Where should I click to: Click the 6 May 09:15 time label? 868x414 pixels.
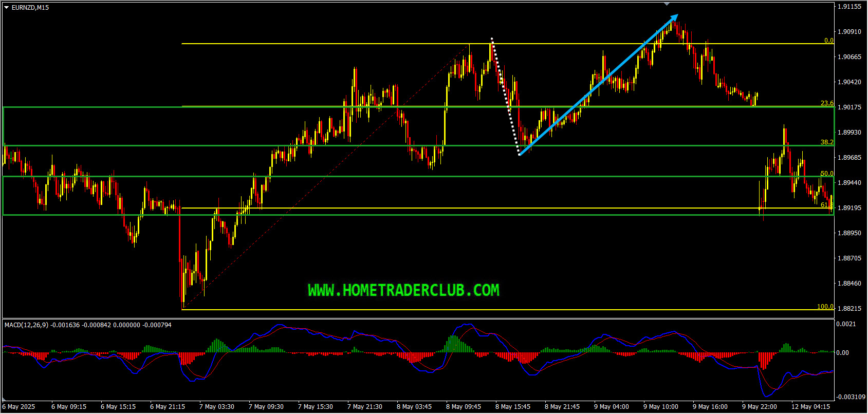tap(69, 407)
